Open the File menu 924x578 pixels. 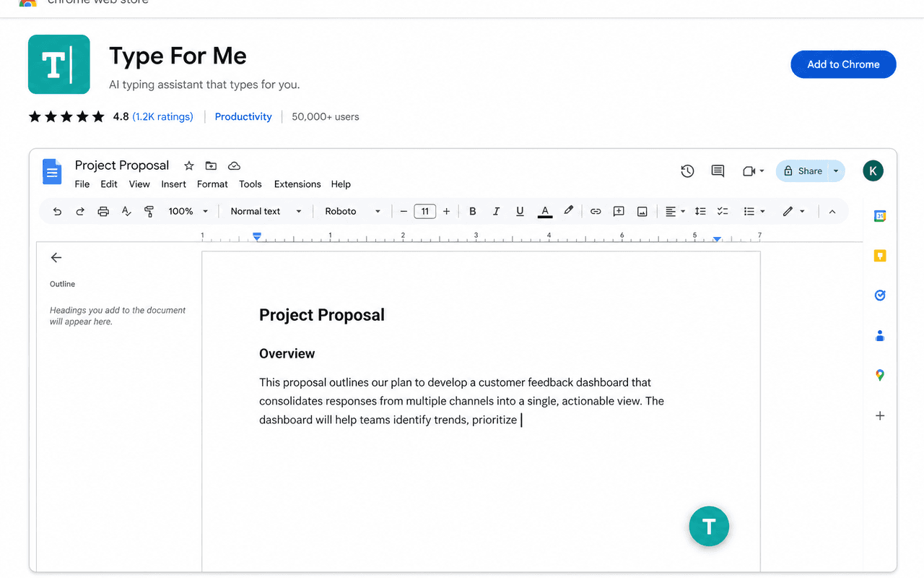(82, 184)
